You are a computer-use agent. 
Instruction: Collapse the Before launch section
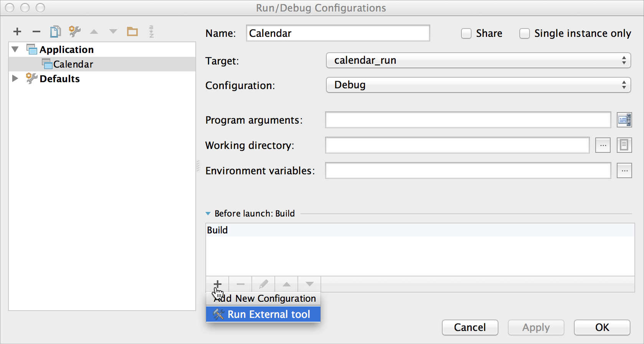pyautogui.click(x=208, y=214)
